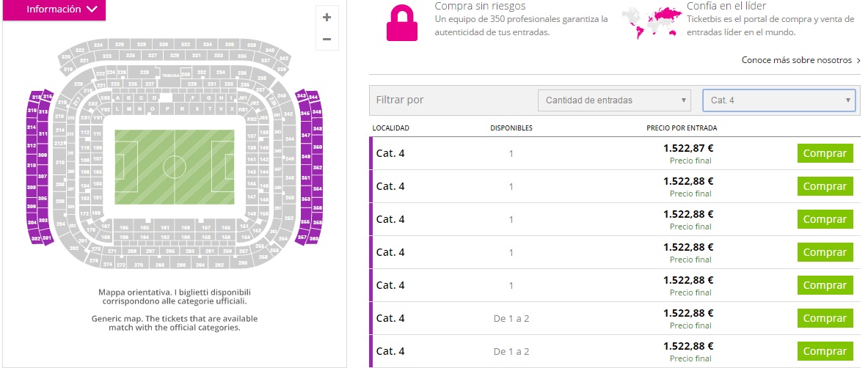Sort listings by Precio por entrada header
Screen dimensions: 868x368
pos(682,128)
